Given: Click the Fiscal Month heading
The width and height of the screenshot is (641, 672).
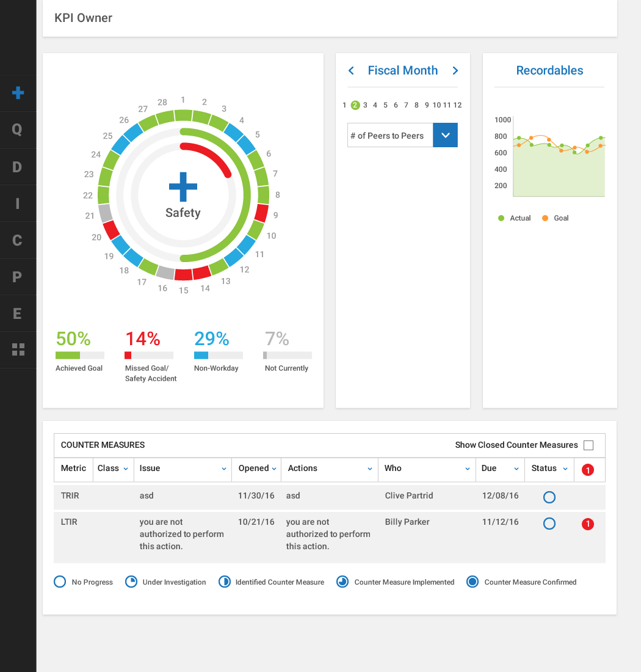Looking at the screenshot, I should (402, 70).
